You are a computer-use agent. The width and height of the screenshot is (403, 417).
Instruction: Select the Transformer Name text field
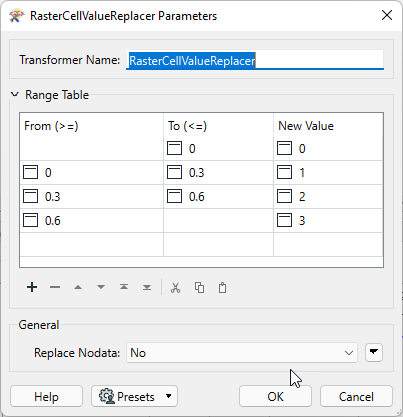tap(255, 60)
